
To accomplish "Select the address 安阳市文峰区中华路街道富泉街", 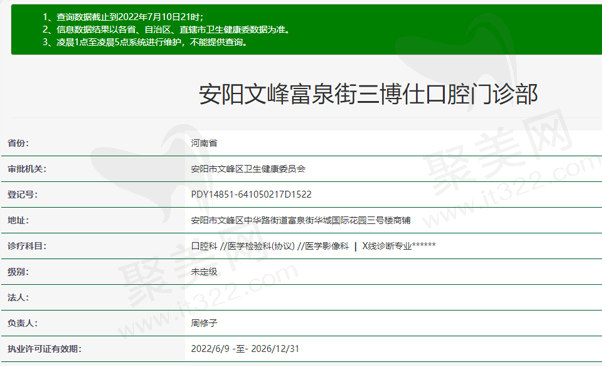I will (301, 220).
